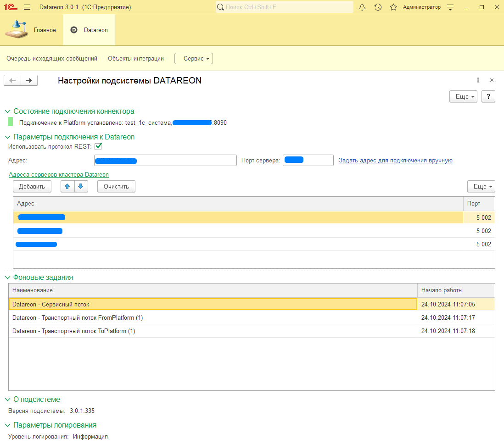Click the Добавить button
Screen dimensions: 504x445
[32, 186]
